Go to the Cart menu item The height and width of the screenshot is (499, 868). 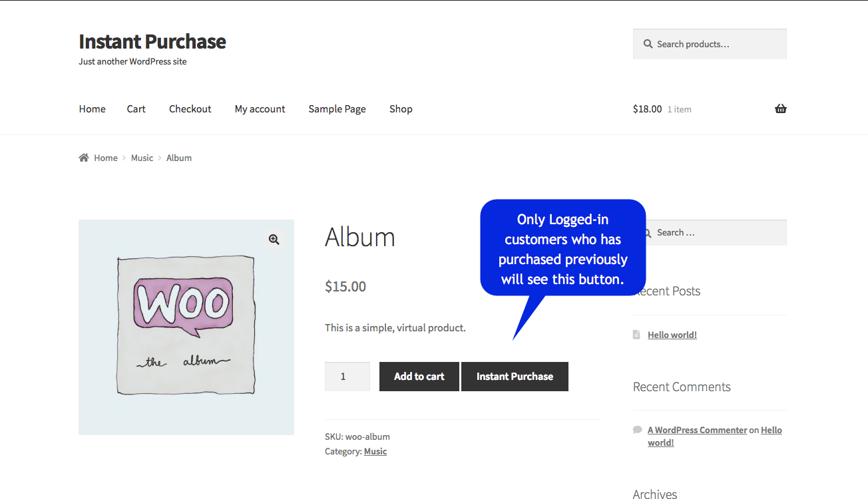click(136, 109)
